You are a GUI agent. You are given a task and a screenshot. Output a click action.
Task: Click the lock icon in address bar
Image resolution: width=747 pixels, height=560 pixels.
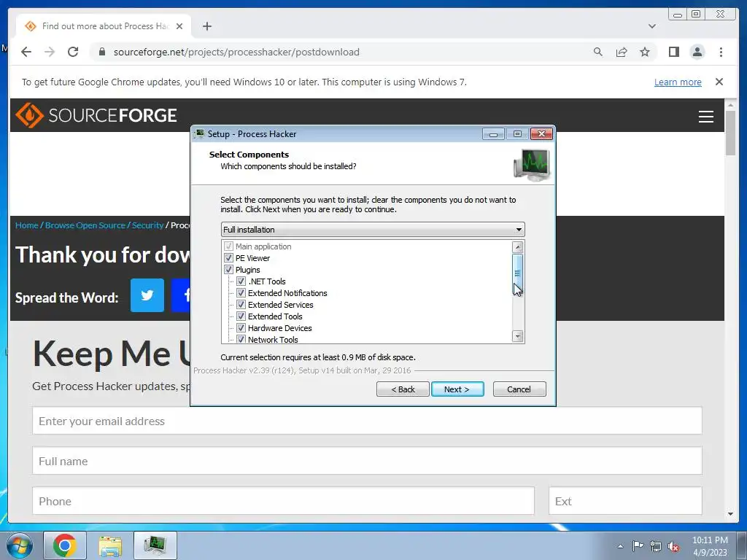pos(101,52)
